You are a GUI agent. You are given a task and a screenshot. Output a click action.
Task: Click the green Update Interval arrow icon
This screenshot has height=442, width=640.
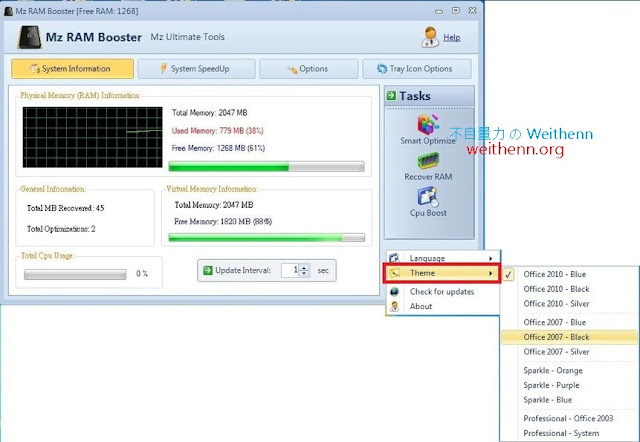click(208, 270)
